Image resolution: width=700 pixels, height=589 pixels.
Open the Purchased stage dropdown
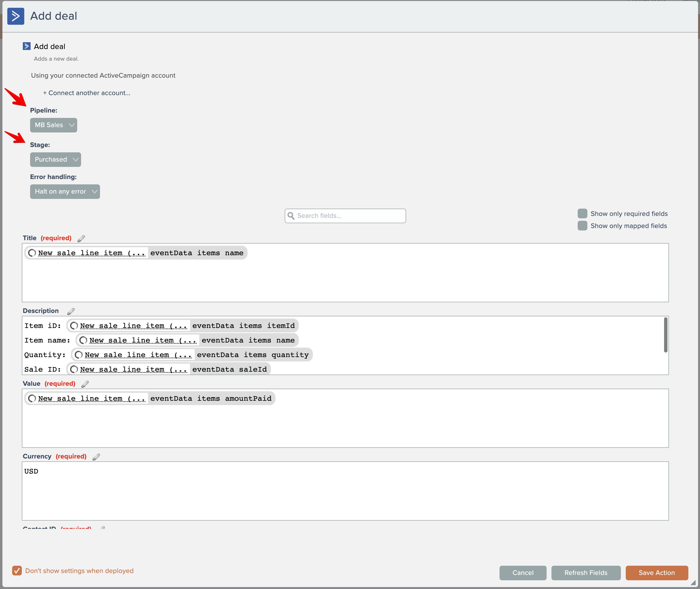click(x=56, y=160)
